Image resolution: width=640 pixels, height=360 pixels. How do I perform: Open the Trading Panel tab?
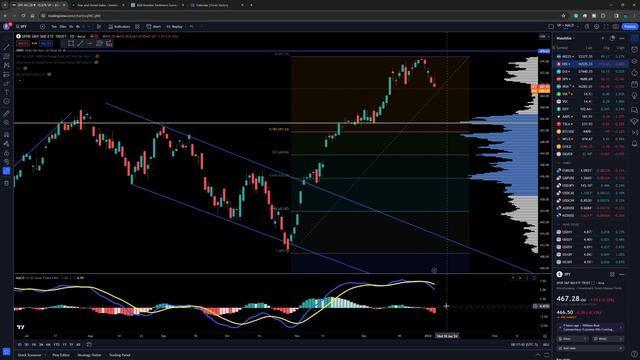[120, 355]
